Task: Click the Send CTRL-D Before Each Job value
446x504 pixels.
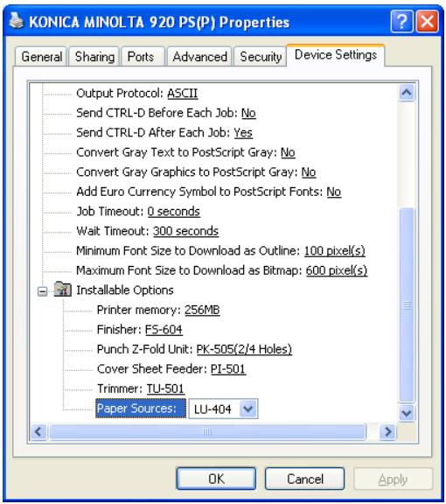Action: click(248, 113)
